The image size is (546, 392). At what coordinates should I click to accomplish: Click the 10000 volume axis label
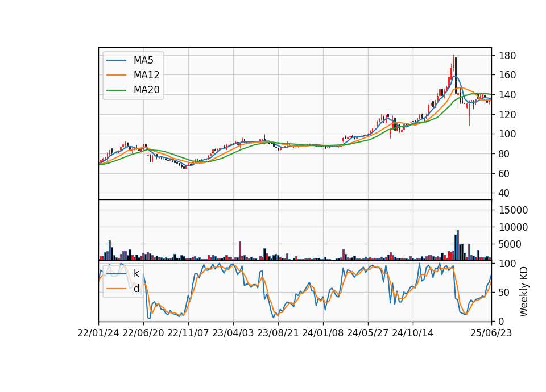click(x=513, y=227)
